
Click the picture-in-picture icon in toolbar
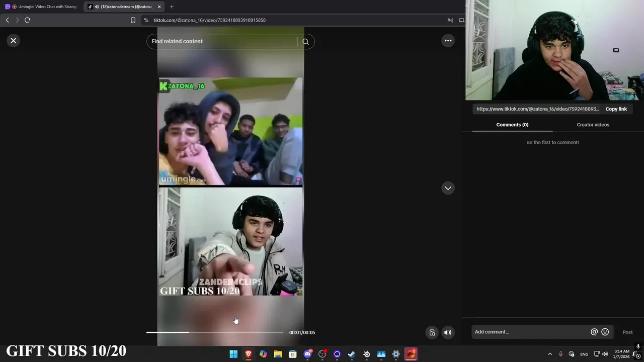(461, 20)
